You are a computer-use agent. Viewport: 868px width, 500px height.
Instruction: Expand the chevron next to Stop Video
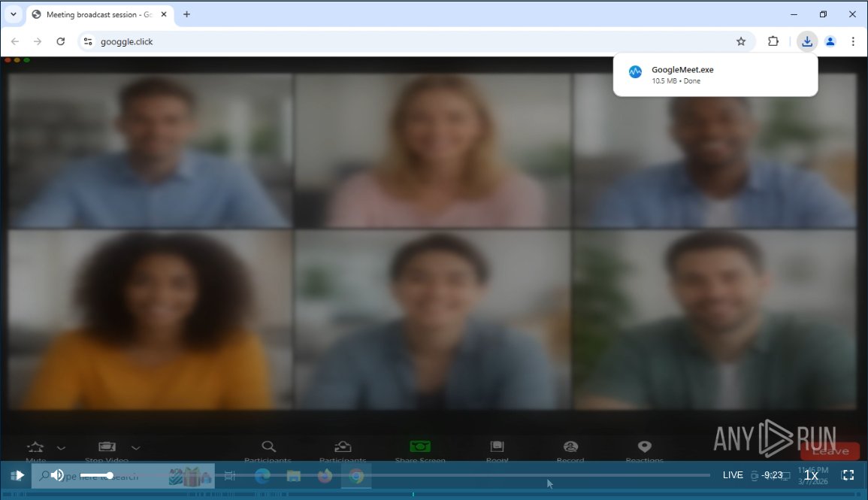pos(136,448)
